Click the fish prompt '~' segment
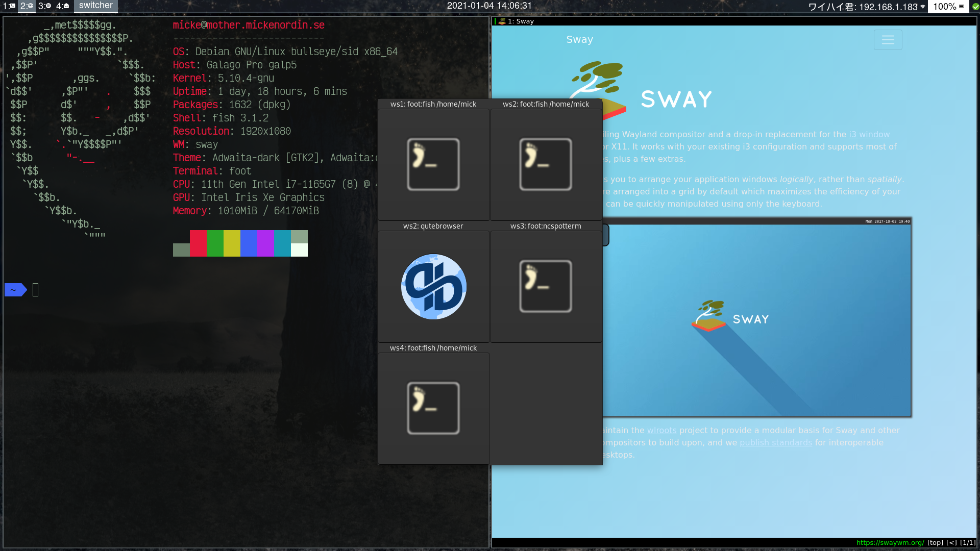Viewport: 980px width, 551px height. coord(15,290)
